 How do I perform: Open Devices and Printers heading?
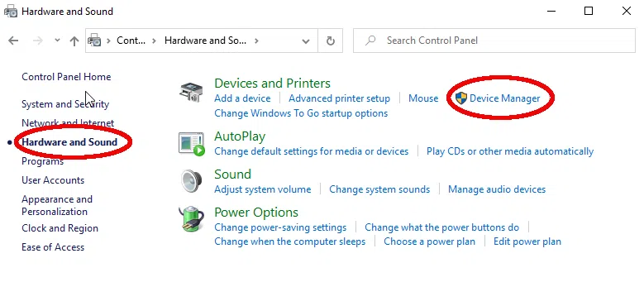click(x=272, y=83)
